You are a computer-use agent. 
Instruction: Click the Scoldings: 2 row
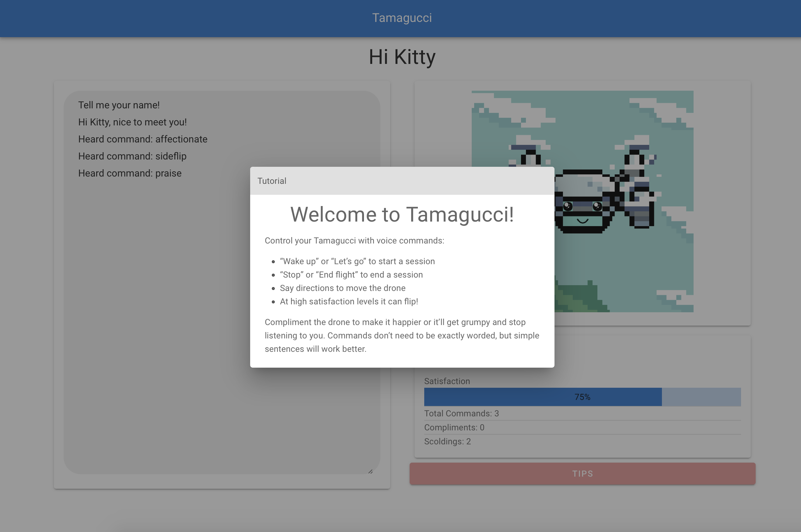coord(447,441)
